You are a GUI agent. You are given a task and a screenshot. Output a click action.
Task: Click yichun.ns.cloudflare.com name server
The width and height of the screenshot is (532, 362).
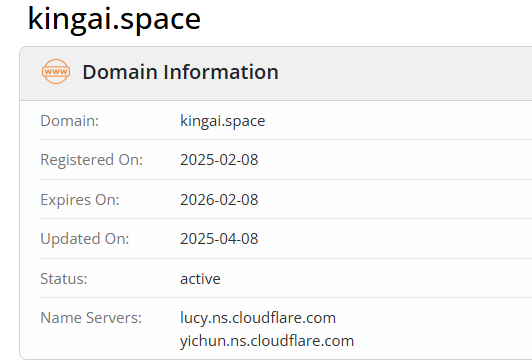[267, 341]
